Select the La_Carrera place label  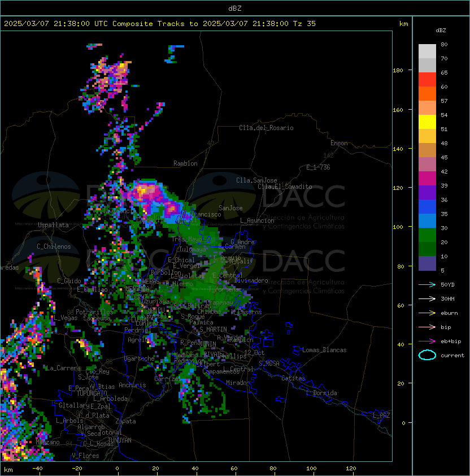click(x=64, y=368)
